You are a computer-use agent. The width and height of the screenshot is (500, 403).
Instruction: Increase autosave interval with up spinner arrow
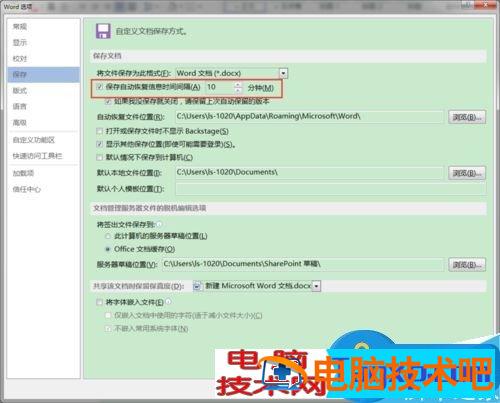(x=238, y=85)
